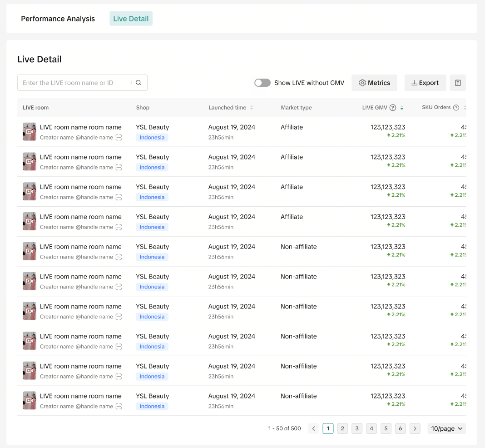Click the search magnifier icon
The image size is (485, 448).
tap(139, 83)
